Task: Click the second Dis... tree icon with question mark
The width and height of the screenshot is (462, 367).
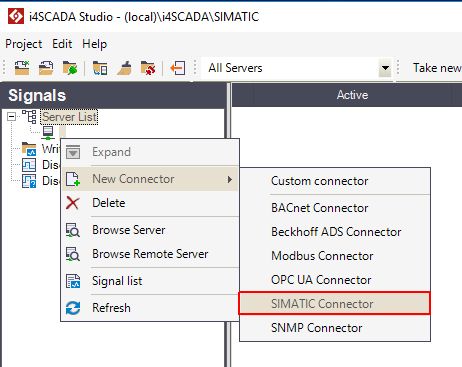Action: click(29, 181)
